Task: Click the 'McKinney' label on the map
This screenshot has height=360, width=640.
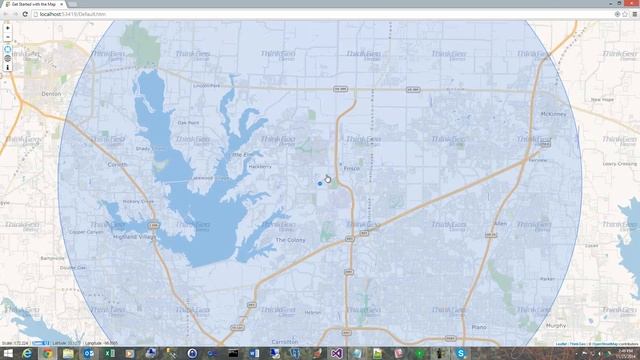Action: coord(553,114)
